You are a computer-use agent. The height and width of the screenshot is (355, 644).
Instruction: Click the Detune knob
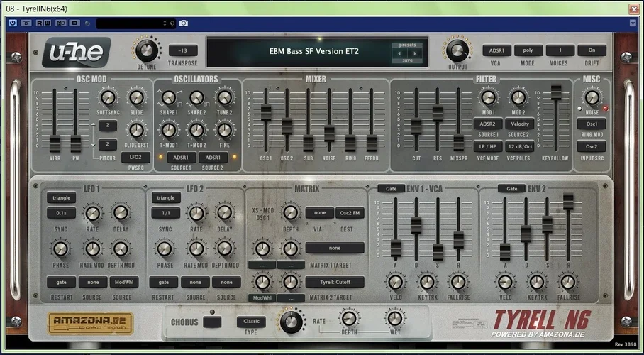click(x=148, y=51)
